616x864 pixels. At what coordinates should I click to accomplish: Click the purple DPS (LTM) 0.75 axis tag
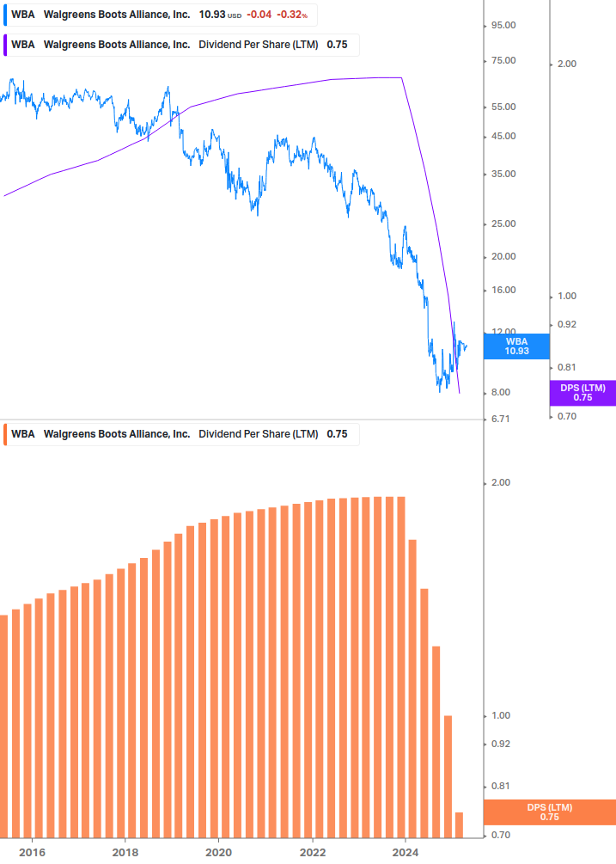pos(582,392)
